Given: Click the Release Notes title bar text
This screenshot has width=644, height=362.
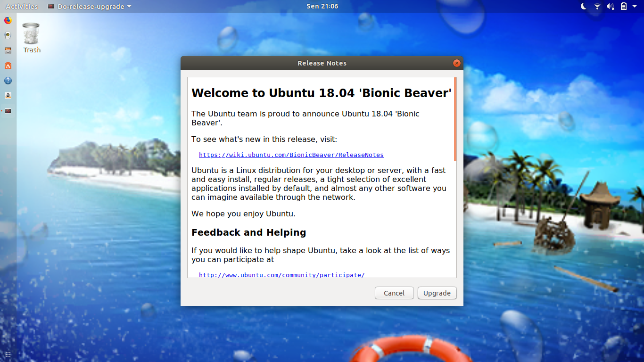Looking at the screenshot, I should (x=322, y=63).
